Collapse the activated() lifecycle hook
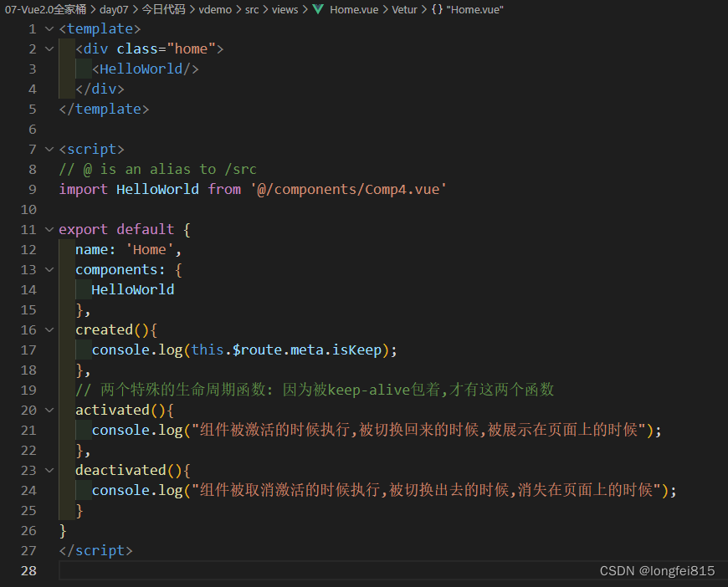 49,411
